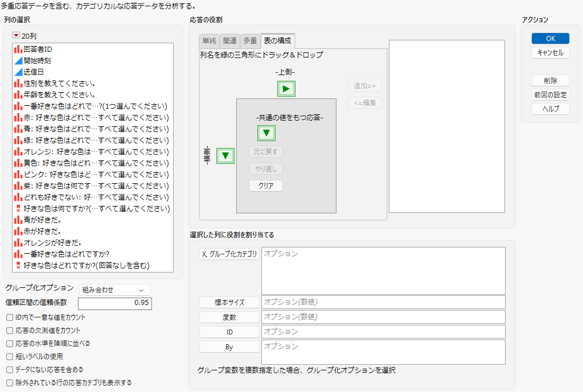Click the やり直し button
Image resolution: width=583 pixels, height=392 pixels.
coord(266,168)
